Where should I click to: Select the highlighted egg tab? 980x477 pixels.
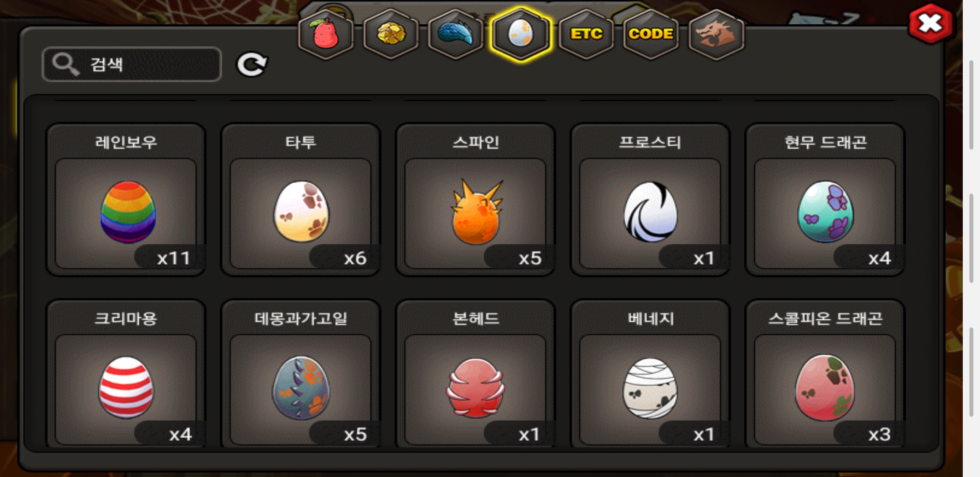(521, 34)
